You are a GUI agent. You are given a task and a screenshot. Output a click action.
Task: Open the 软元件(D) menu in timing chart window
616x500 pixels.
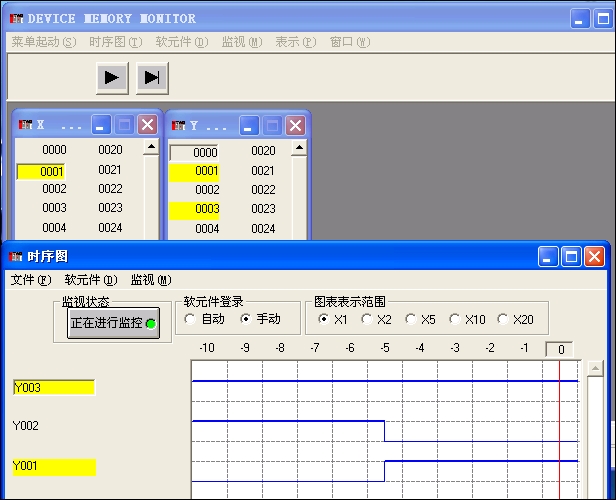coord(91,280)
